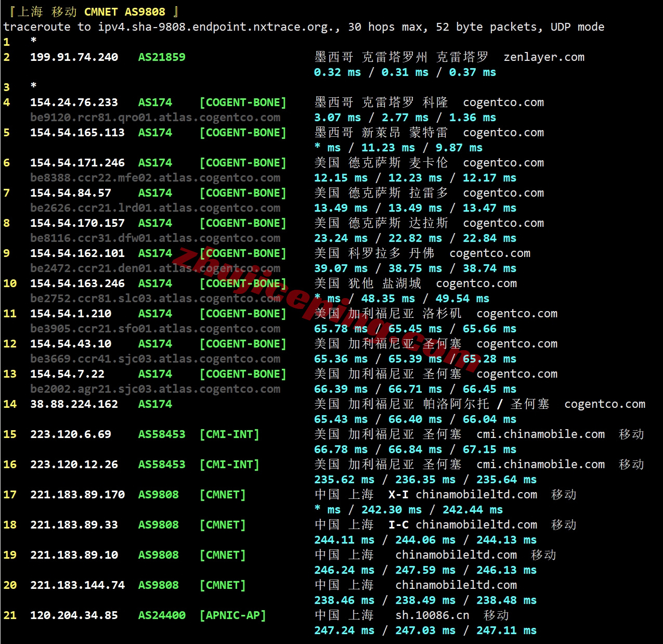
Task: Click cmi.chinamobile.com hostname on hop 16
Action: click(541, 465)
